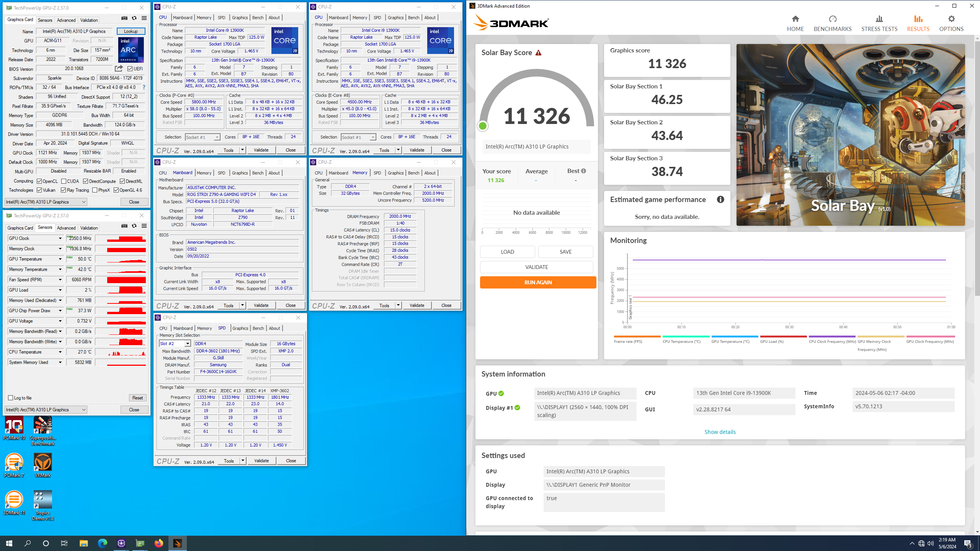
Task: Click Bus Interface question mark icon
Action: 144,87
